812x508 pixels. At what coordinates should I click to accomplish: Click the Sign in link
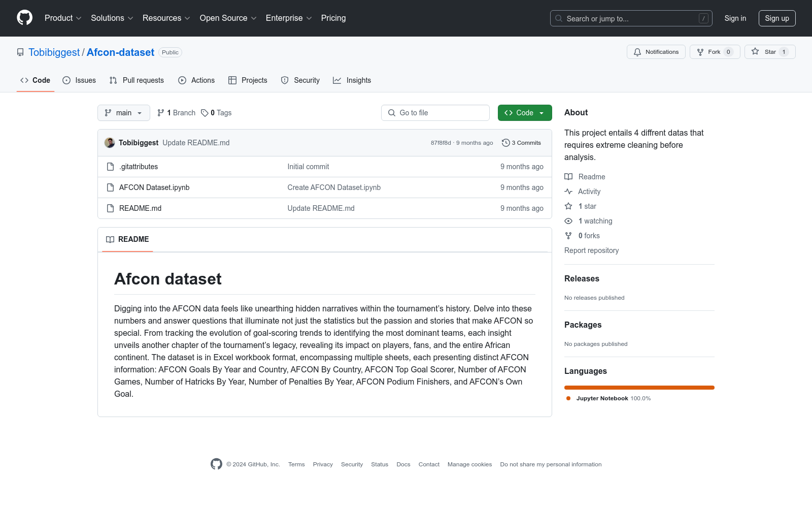[x=735, y=18]
